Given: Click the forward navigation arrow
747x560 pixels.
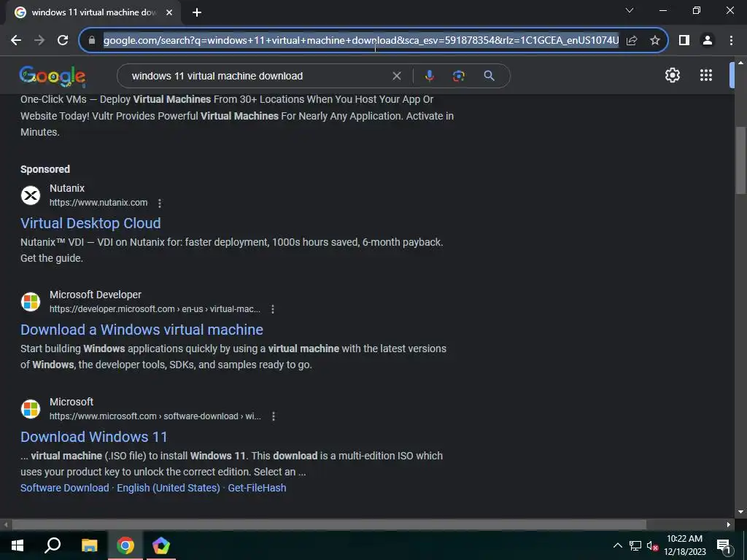Looking at the screenshot, I should (39, 41).
